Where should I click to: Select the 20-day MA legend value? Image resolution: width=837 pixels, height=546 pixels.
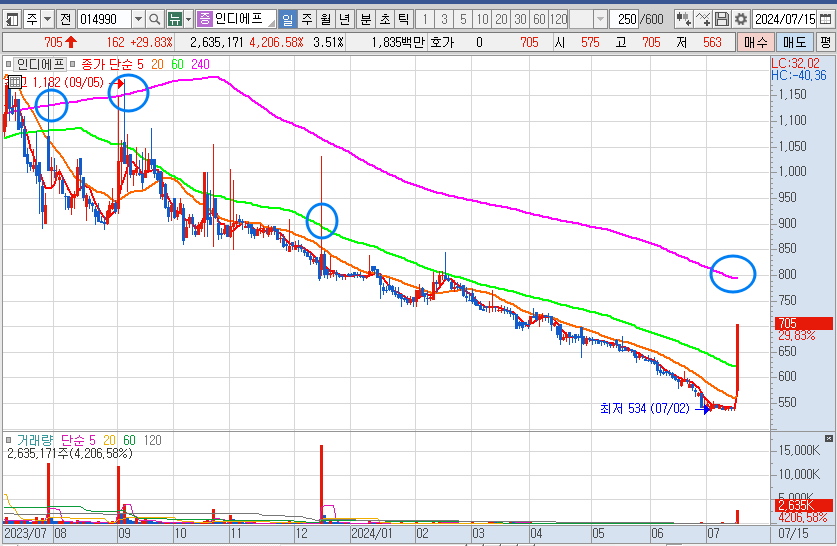tap(157, 65)
